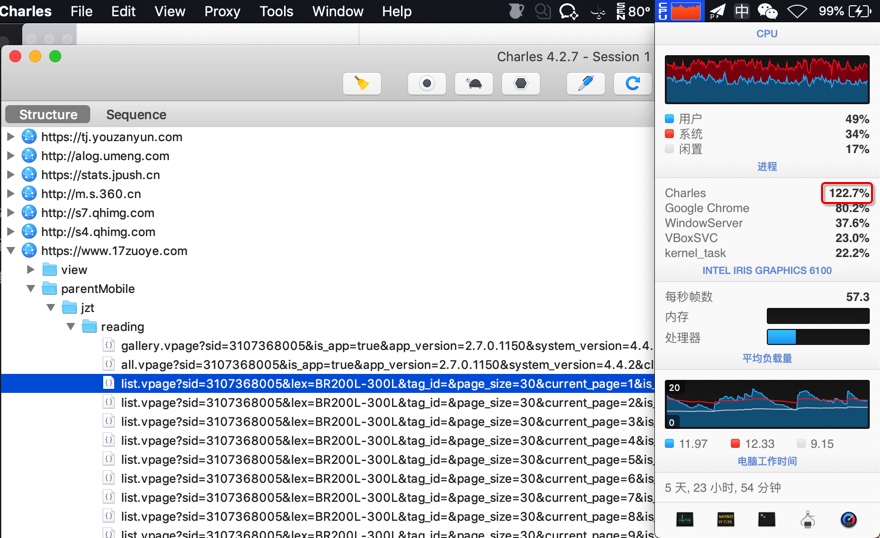This screenshot has height=538, width=880.
Task: Click the Repeat refresh-arrow toolbar icon
Action: coord(633,84)
